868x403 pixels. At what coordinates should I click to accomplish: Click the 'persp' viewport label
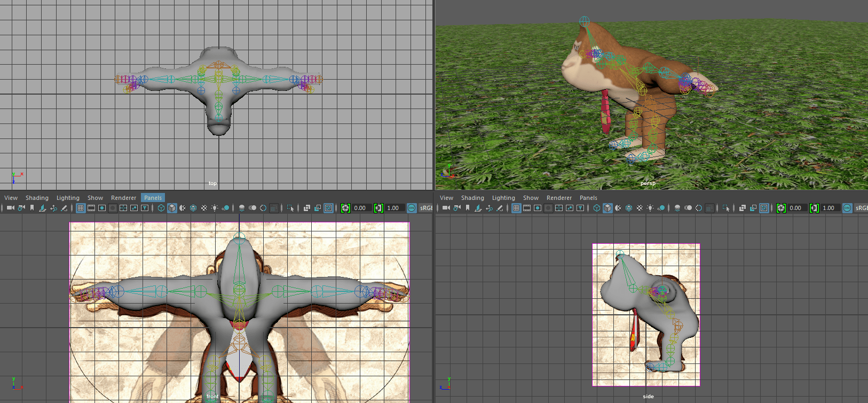(648, 183)
